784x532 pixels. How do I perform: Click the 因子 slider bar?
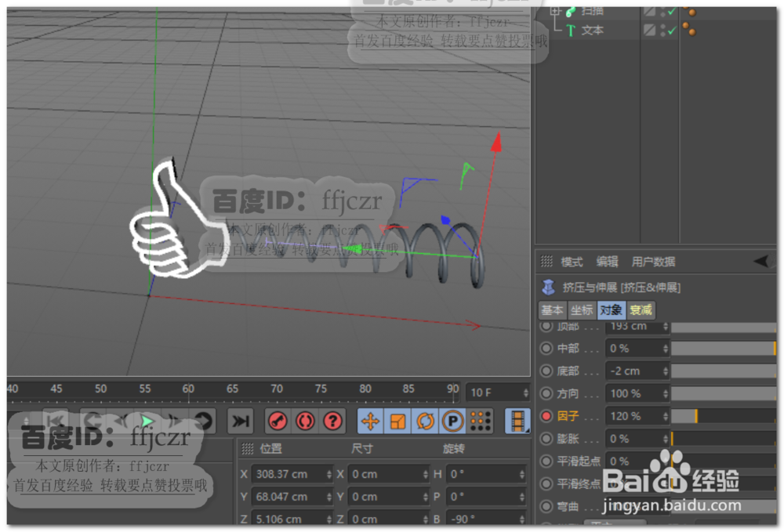(724, 415)
